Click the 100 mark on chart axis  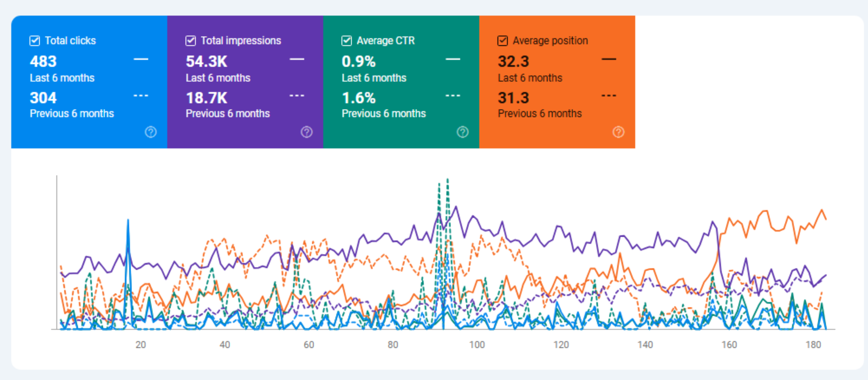coord(477,345)
